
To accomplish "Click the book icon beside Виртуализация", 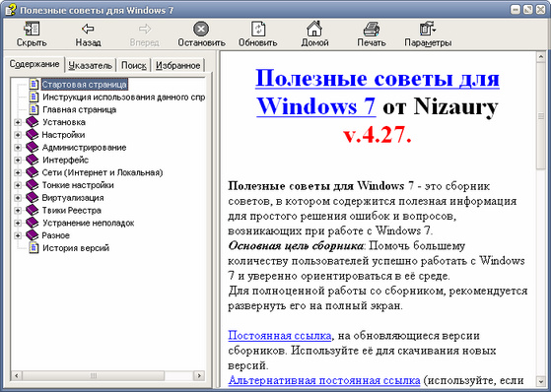I will (32, 198).
